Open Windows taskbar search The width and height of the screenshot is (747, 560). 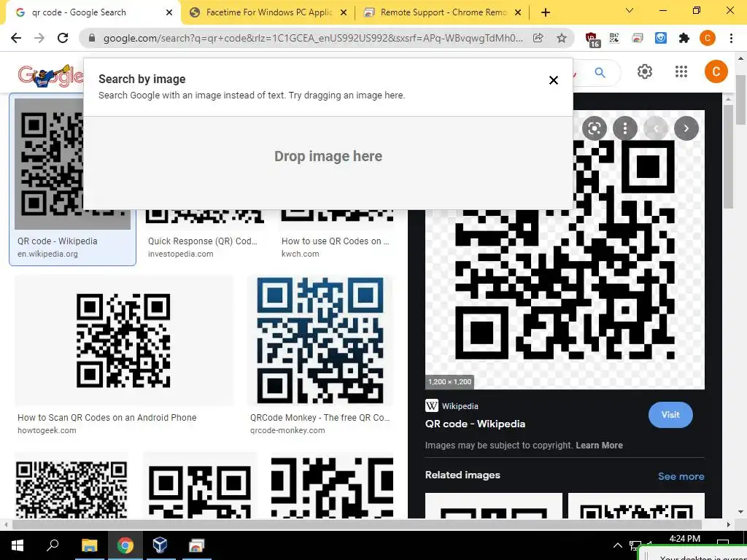click(53, 545)
